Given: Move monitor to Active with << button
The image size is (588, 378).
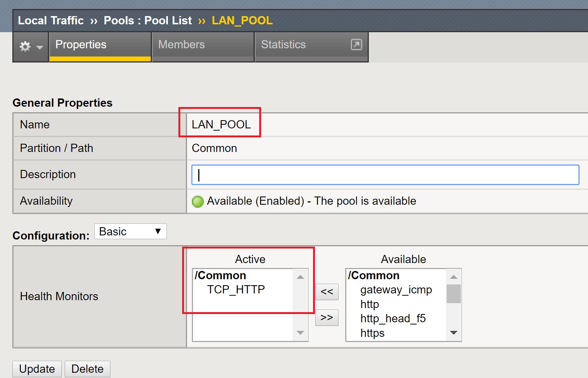Looking at the screenshot, I should click(x=327, y=292).
